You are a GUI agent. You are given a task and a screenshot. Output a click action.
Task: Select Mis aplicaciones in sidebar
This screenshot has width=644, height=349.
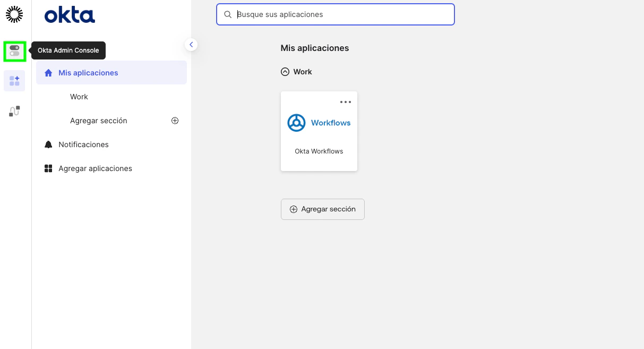(111, 73)
